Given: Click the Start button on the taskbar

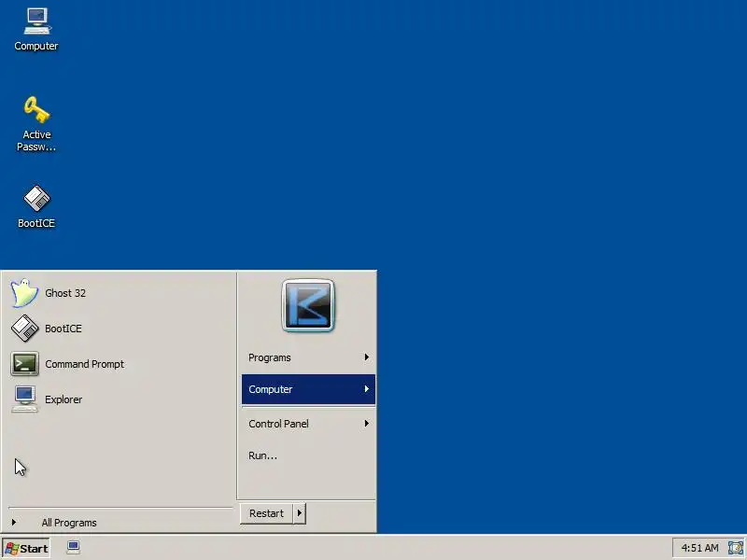Looking at the screenshot, I should (26, 549).
